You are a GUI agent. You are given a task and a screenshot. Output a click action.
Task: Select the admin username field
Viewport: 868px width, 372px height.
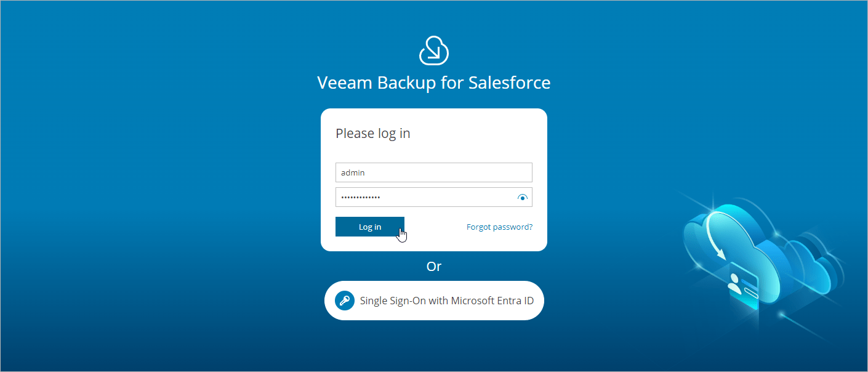433,172
